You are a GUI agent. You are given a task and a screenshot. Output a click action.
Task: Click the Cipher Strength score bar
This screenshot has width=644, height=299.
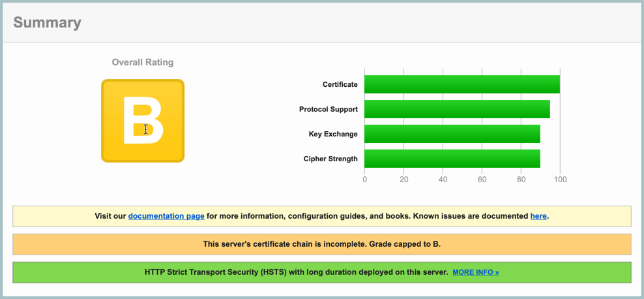(x=452, y=159)
